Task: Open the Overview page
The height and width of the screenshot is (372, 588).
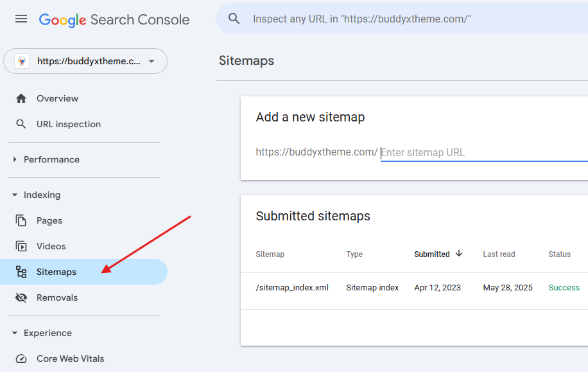Action: 57,98
